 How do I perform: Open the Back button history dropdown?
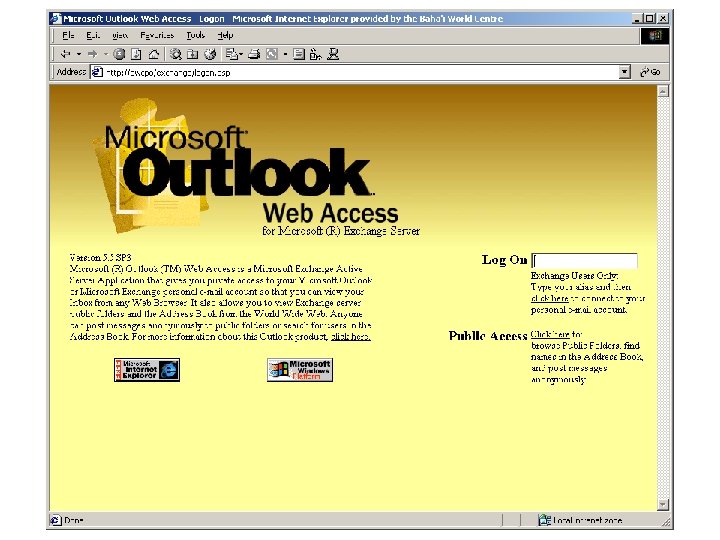79,54
